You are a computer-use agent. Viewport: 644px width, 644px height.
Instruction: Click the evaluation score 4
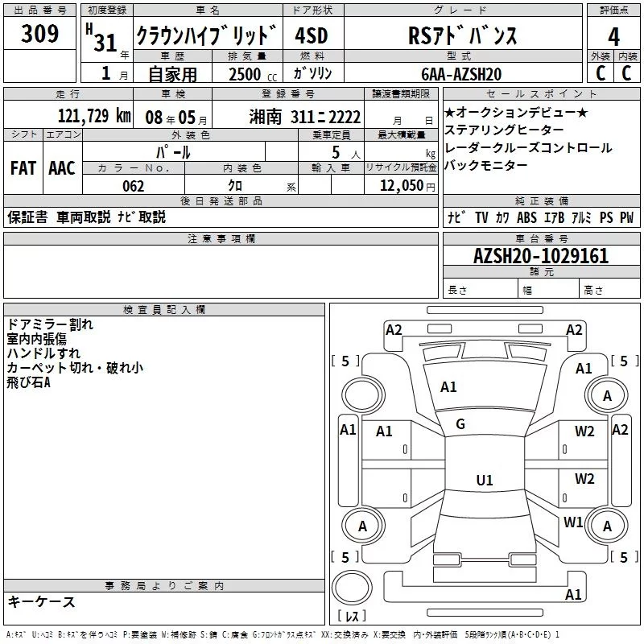(613, 35)
